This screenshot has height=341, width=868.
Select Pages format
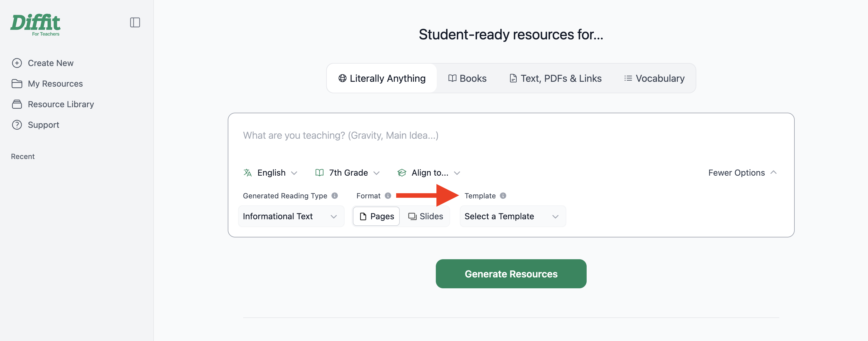(376, 216)
